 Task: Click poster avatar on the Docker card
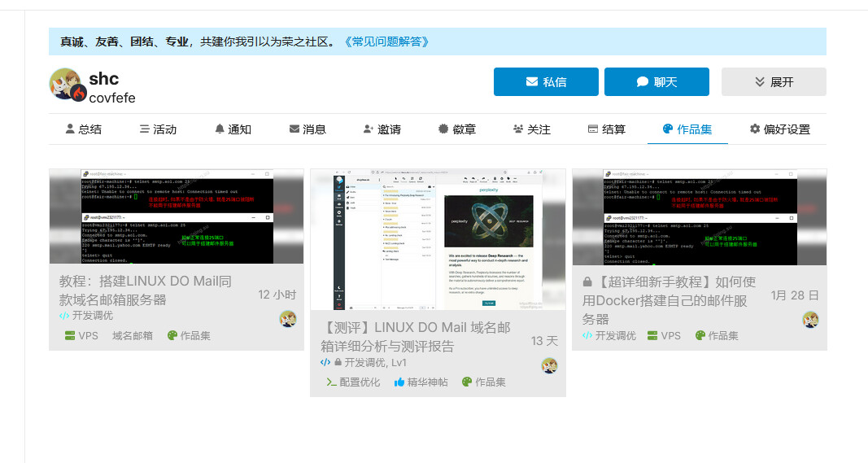click(x=811, y=320)
